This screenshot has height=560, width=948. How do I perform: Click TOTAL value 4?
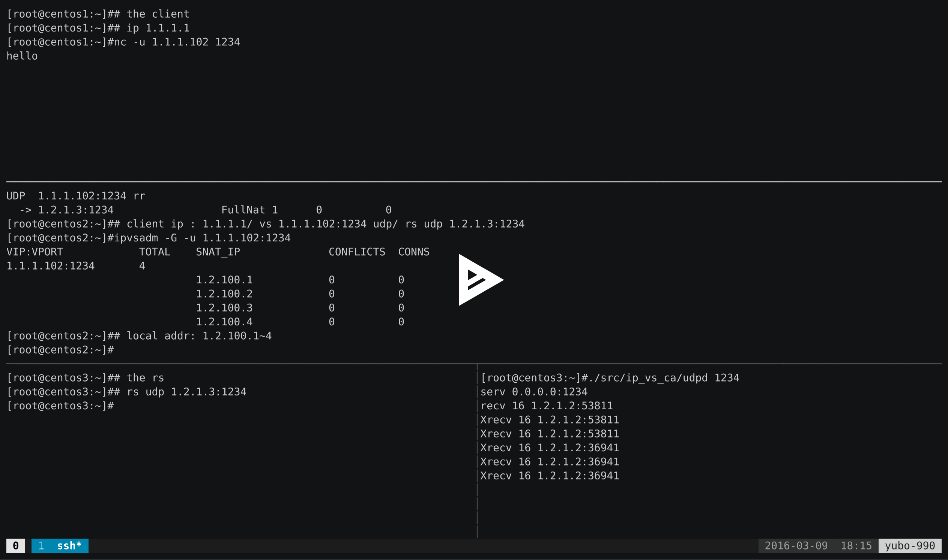click(x=142, y=266)
